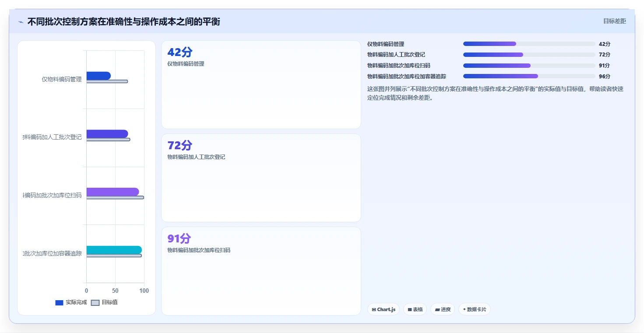Viewport: 644px width, 333px height.
Task: Click the progress bar for 物料编码加批次加库位加容器追踪
Action: pyautogui.click(x=529, y=76)
